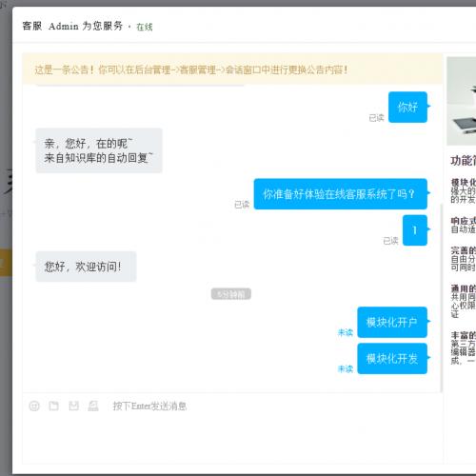Click the auto-reply 亲，您好 message bubble
The image size is (476, 476).
click(x=99, y=150)
